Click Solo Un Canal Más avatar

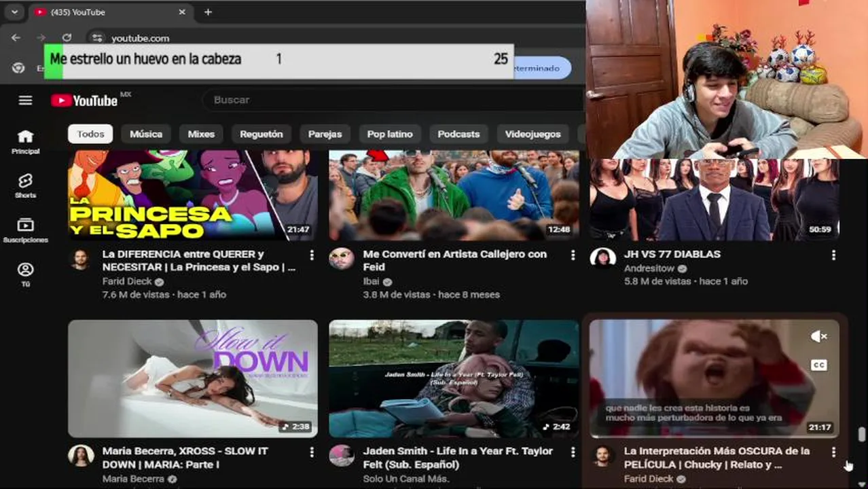coord(342,456)
